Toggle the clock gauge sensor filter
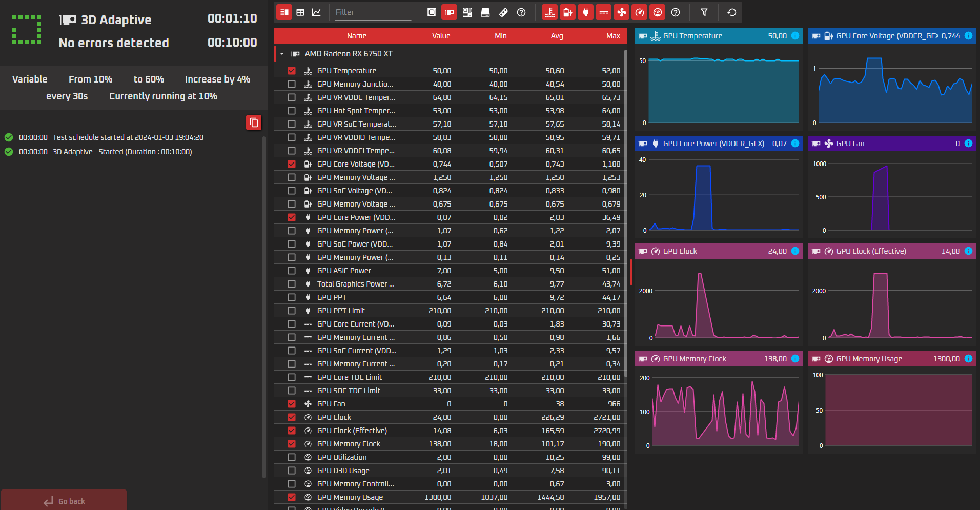 [x=640, y=12]
